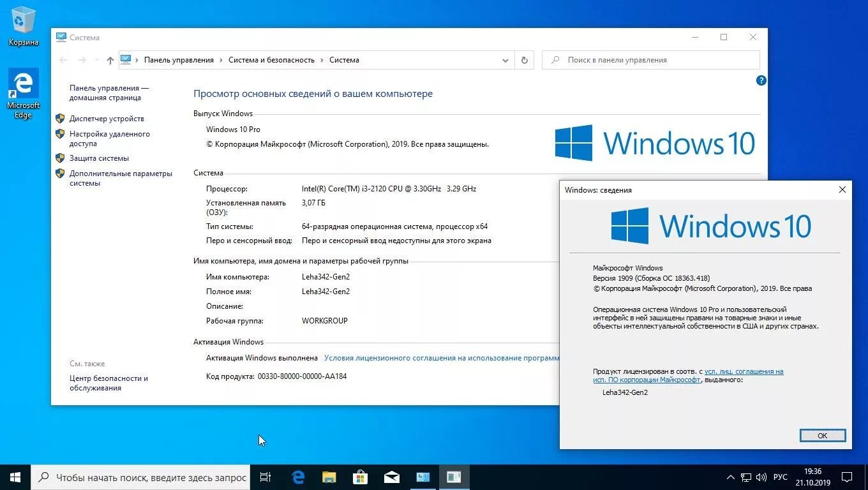Click the shield icon next to Диспетчер устройств
Viewport: 868px width, 490px height.
(60, 118)
